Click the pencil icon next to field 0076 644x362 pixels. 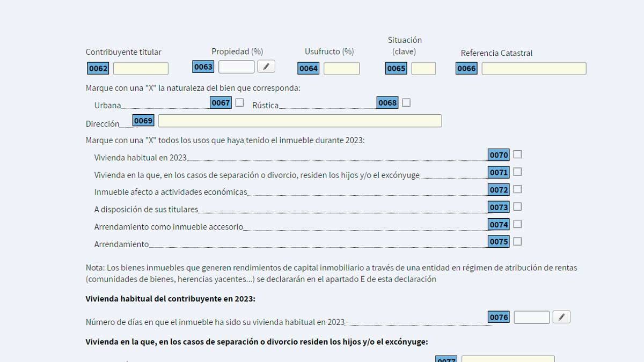point(561,317)
